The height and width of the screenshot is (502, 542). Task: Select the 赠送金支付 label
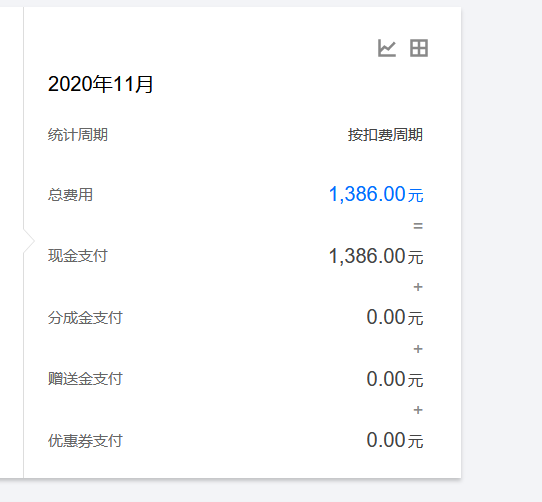coord(85,379)
